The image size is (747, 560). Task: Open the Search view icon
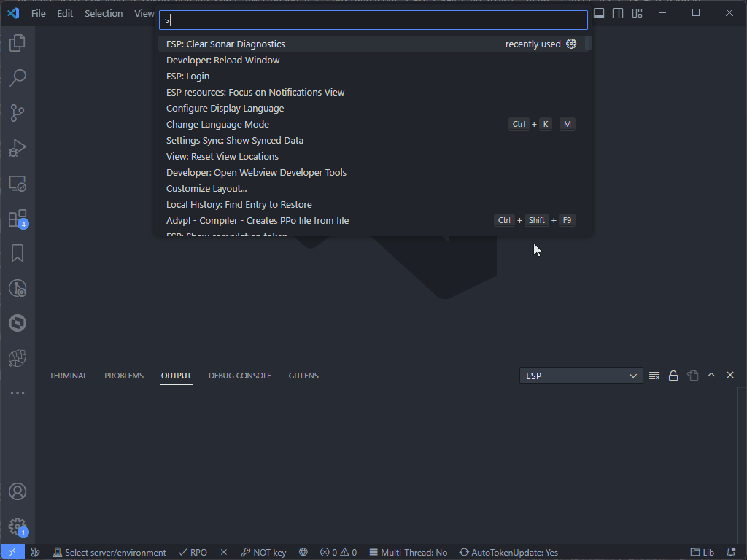tap(18, 78)
